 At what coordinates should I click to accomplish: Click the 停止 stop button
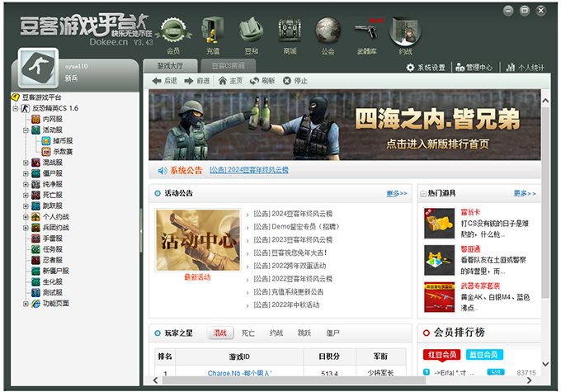coord(295,81)
